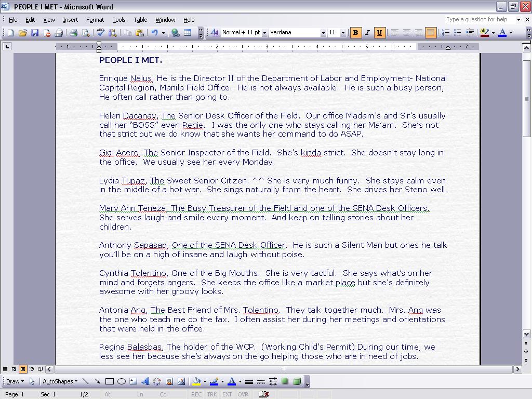Open the AutoShapes dropdown

[x=60, y=381]
